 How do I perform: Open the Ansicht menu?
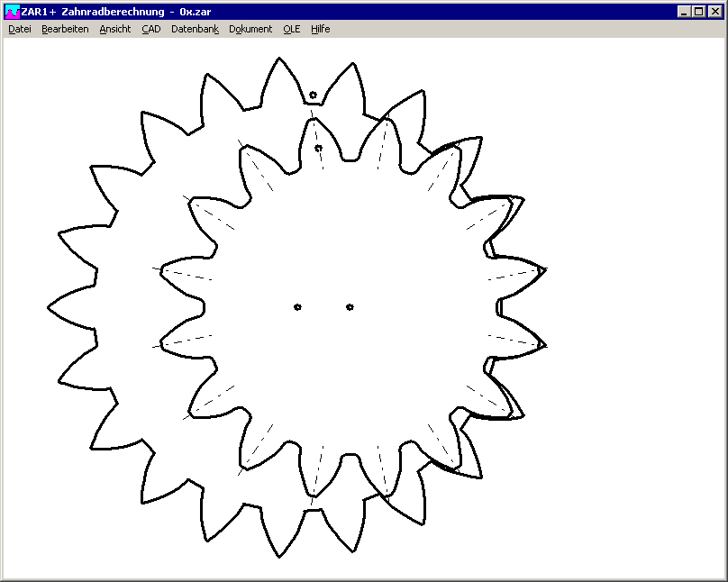click(x=114, y=29)
